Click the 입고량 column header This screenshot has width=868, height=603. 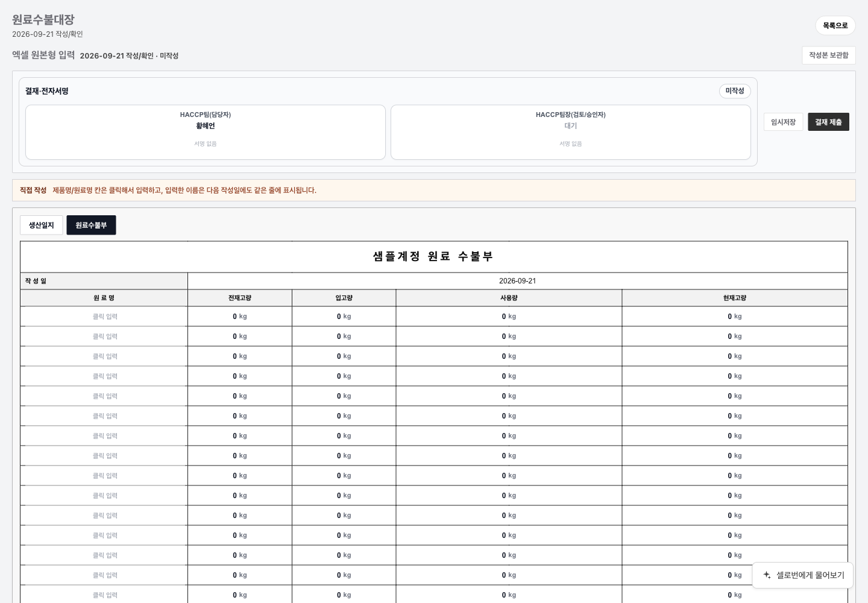tap(344, 298)
